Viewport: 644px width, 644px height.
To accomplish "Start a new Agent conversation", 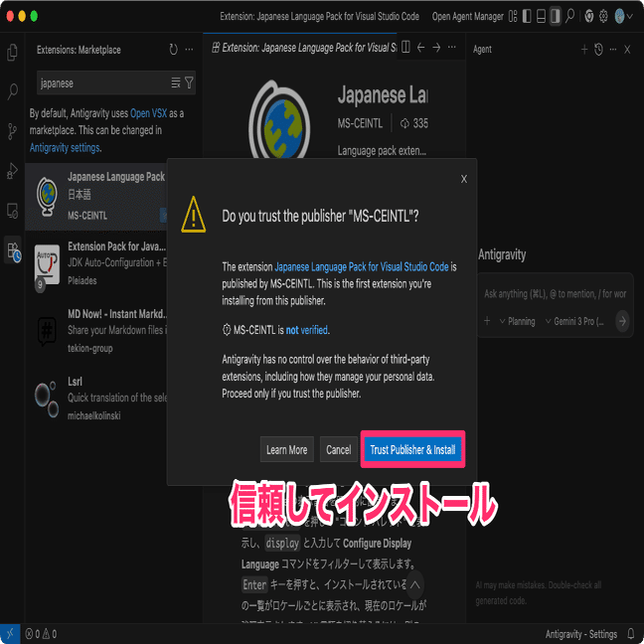I will pyautogui.click(x=584, y=50).
